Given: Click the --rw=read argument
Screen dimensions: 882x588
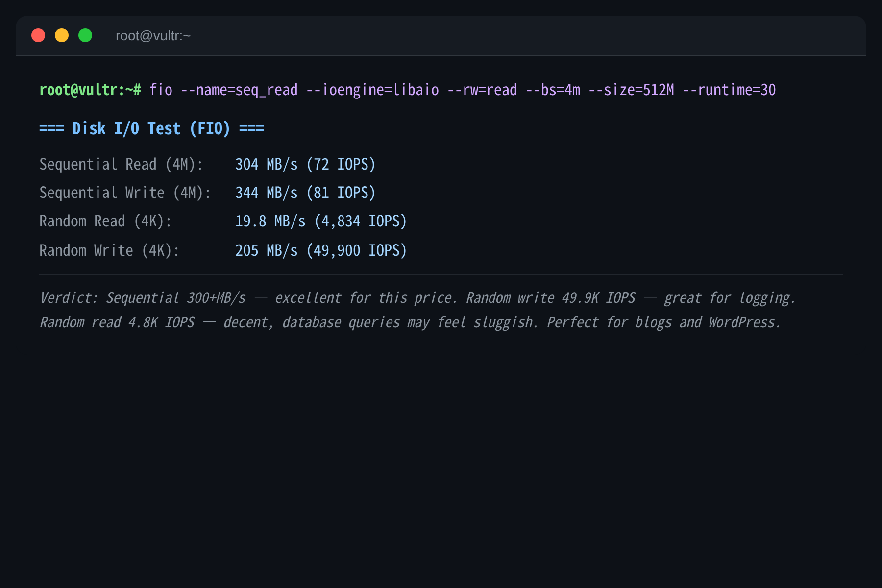Looking at the screenshot, I should (482, 90).
